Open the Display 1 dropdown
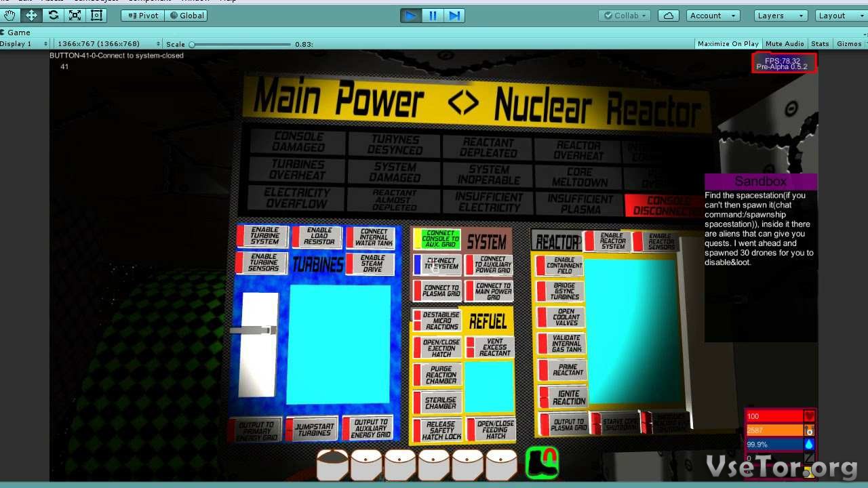 [24, 44]
